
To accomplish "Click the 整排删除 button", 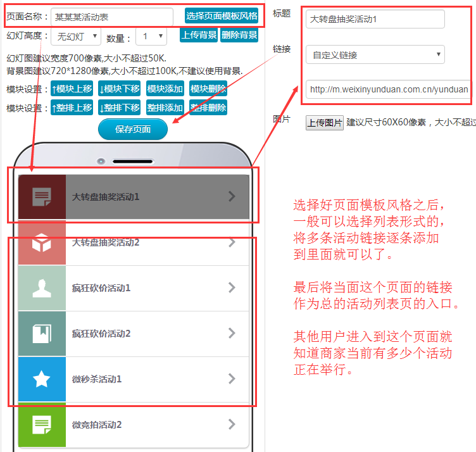I will pos(208,108).
